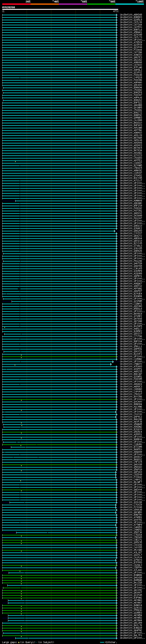Image resolution: width=146 pixels, height=644 pixels.
Task: Select the UniRef100_A7L6A0 label
Action: coord(131,570)
